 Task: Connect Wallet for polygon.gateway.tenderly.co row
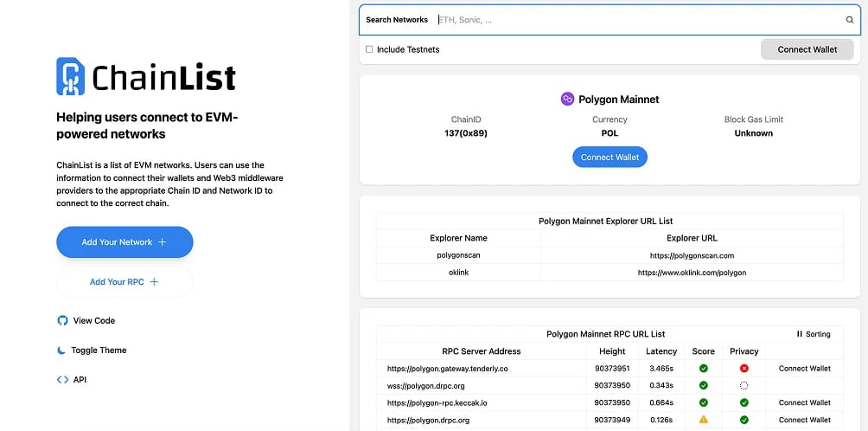tap(804, 369)
